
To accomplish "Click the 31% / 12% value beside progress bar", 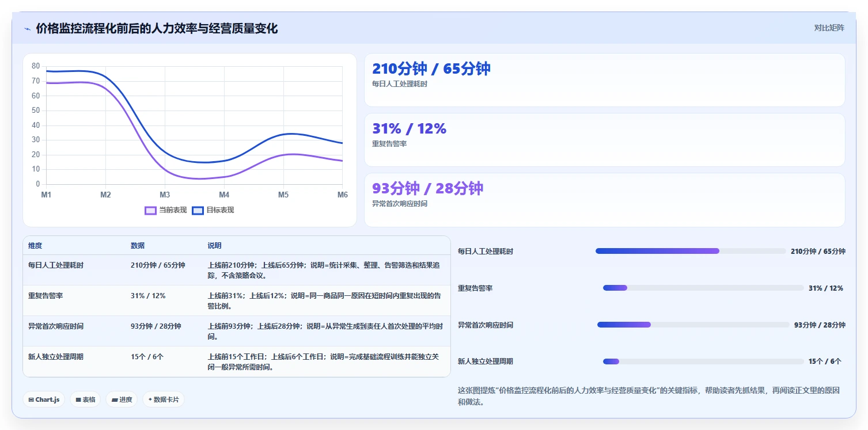I will pos(826,288).
